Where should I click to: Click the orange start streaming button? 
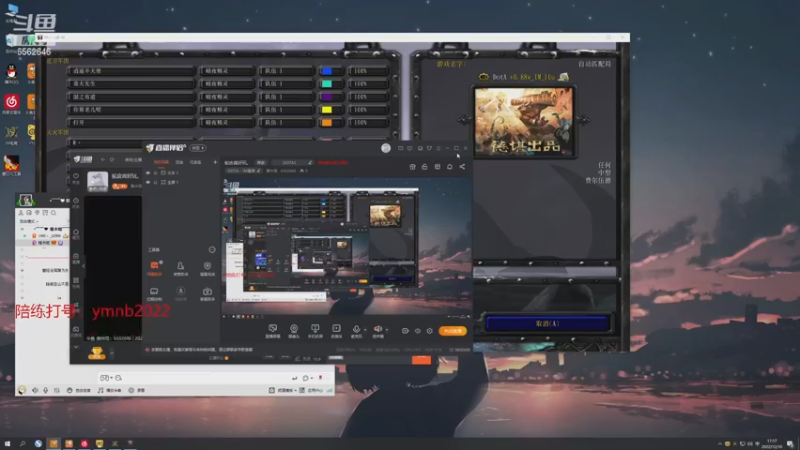pyautogui.click(x=453, y=331)
